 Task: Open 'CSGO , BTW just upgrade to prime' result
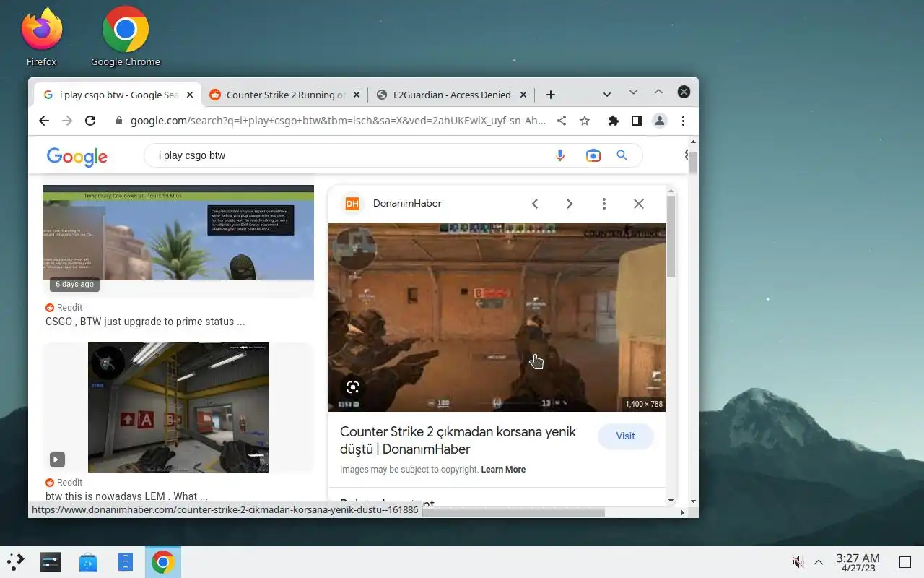pyautogui.click(x=145, y=322)
